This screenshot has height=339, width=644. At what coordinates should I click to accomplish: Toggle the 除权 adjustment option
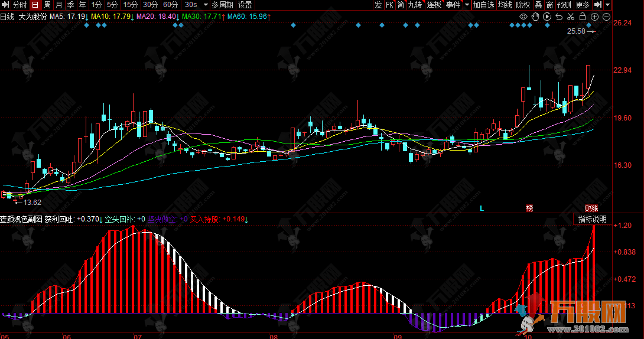[x=523, y=5]
